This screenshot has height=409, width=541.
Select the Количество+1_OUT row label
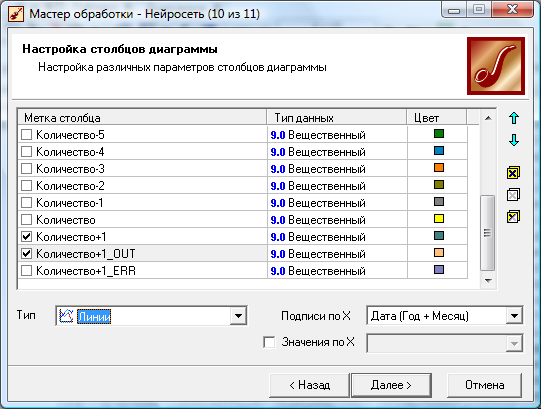coord(86,254)
